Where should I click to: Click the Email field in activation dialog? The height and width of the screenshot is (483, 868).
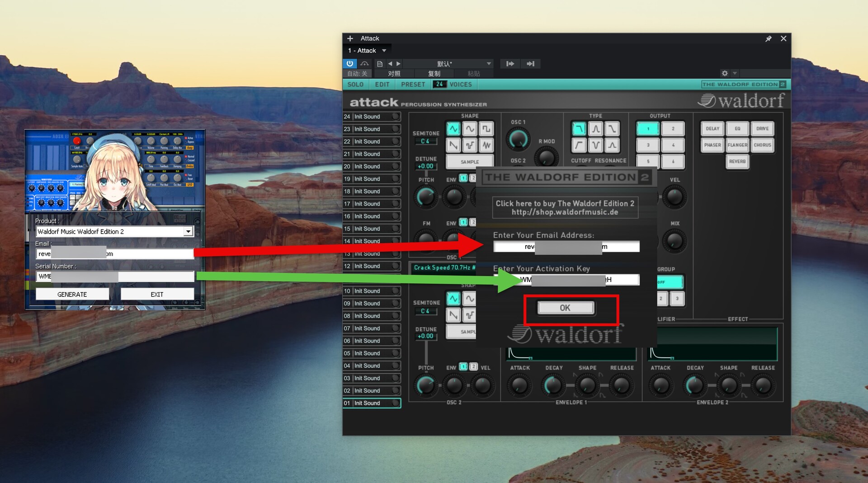(x=566, y=247)
